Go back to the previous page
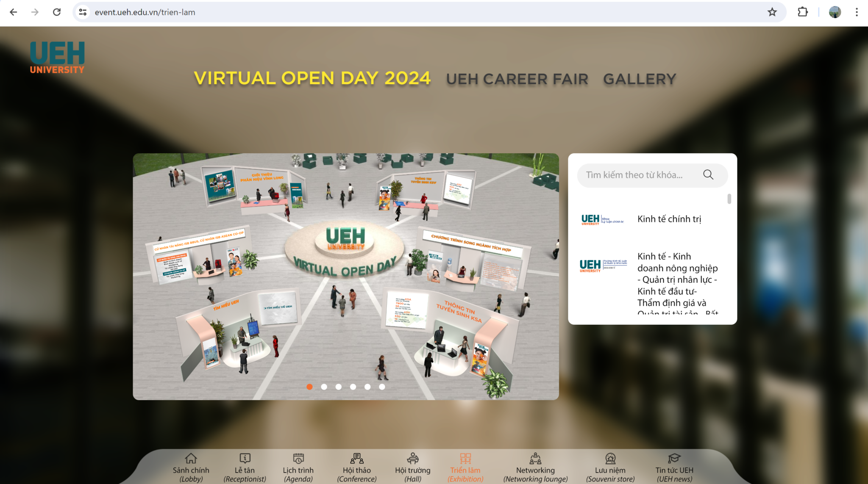Viewport: 868px width, 484px height. (x=14, y=12)
